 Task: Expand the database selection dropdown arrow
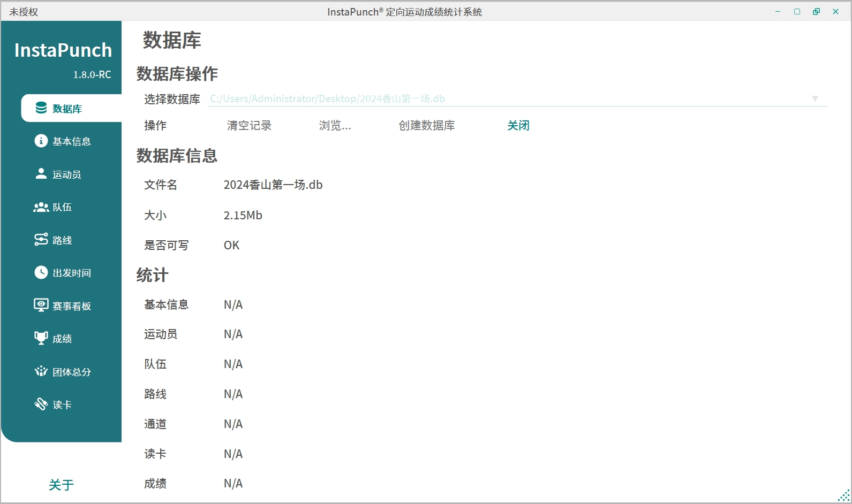815,99
